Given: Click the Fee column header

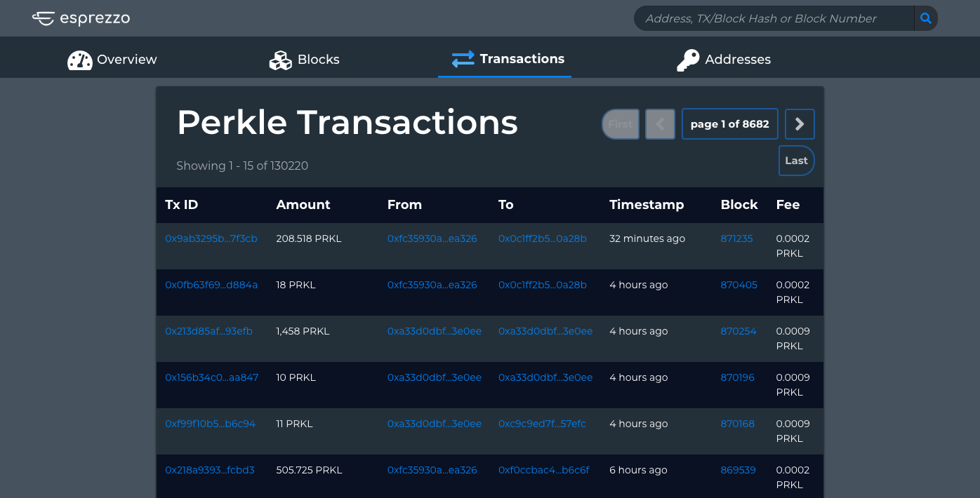Looking at the screenshot, I should pyautogui.click(x=788, y=205).
